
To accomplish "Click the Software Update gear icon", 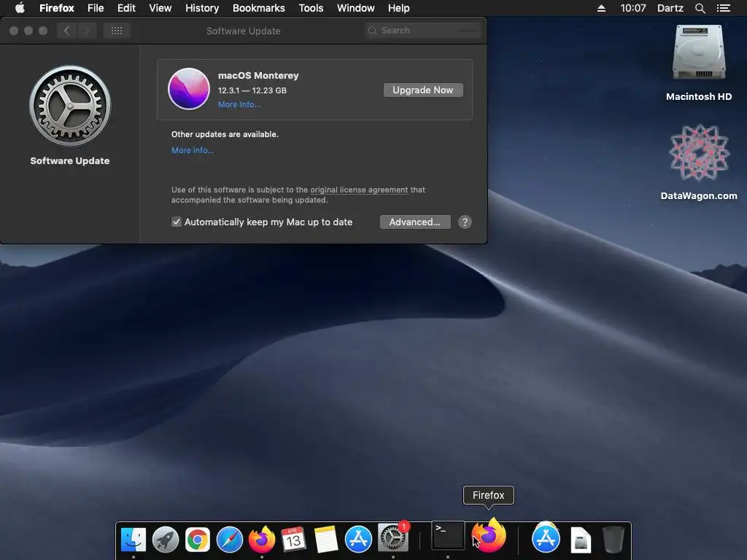I will 70,106.
